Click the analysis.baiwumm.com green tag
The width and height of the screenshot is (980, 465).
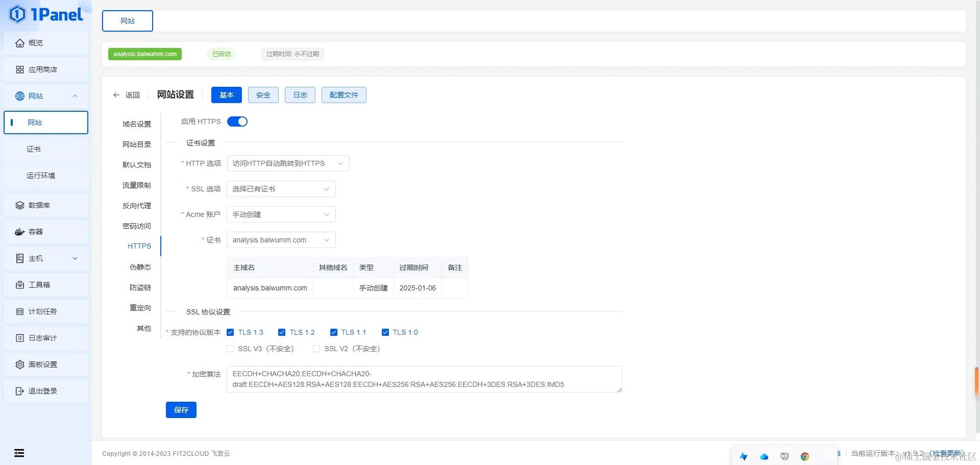pyautogui.click(x=145, y=54)
